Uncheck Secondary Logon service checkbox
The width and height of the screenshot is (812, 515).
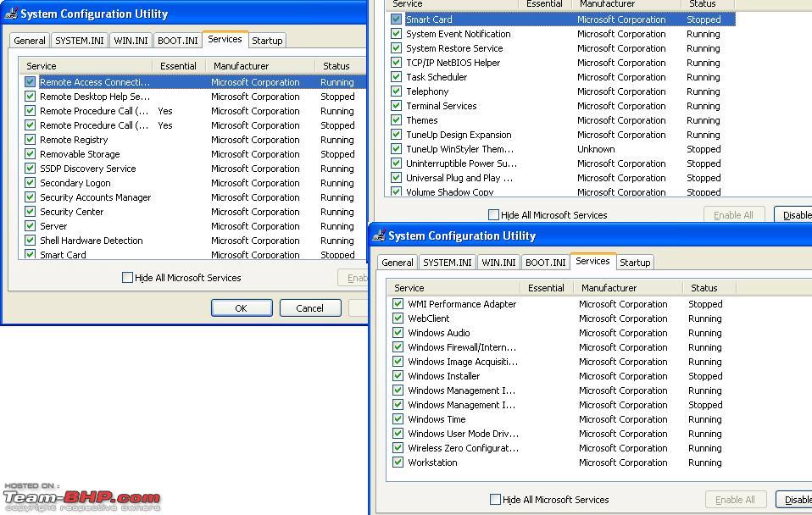tap(30, 183)
